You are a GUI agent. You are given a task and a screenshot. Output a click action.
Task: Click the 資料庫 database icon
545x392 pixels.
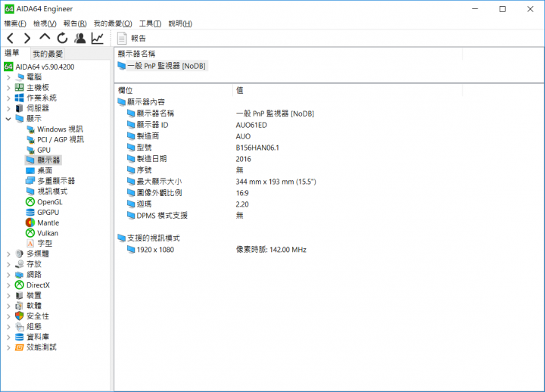20,337
